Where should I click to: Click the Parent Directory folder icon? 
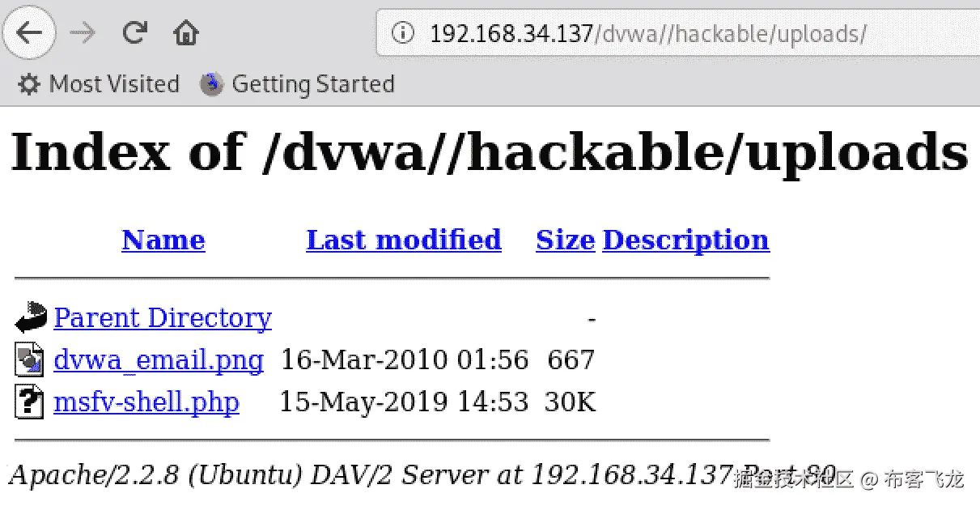tap(31, 317)
